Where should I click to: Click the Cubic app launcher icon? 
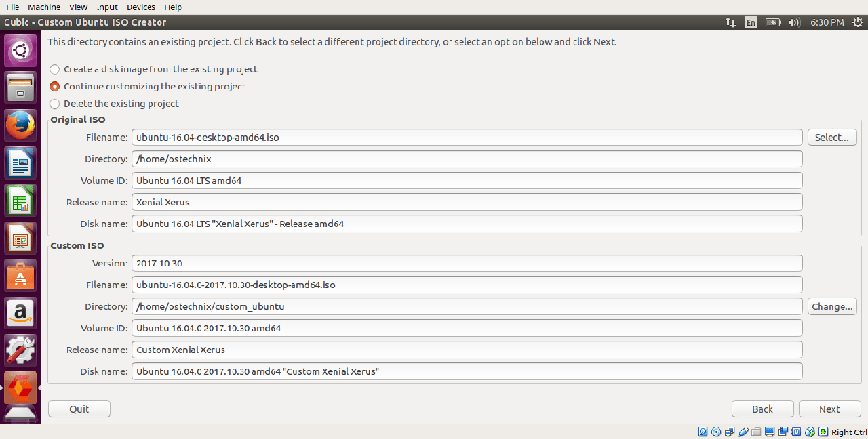click(20, 387)
